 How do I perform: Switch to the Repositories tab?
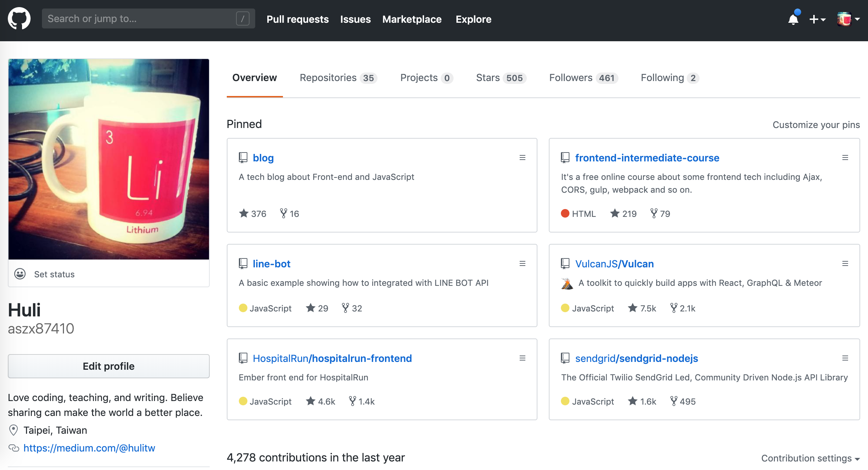338,78
